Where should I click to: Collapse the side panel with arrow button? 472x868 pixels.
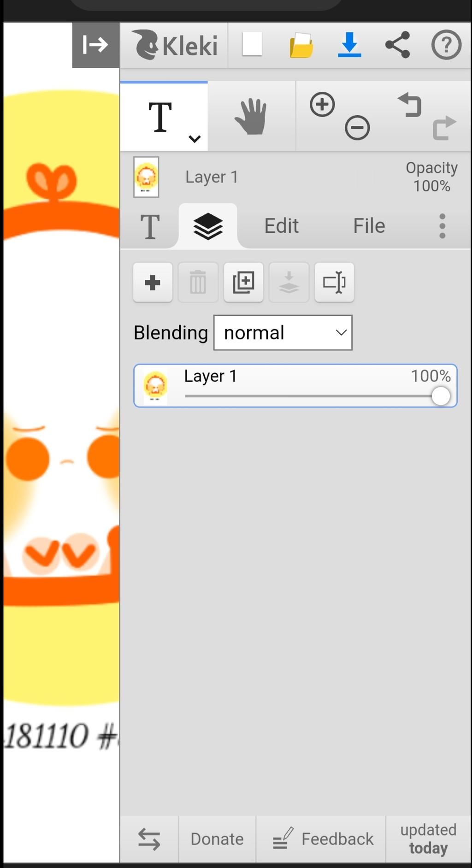tap(95, 45)
